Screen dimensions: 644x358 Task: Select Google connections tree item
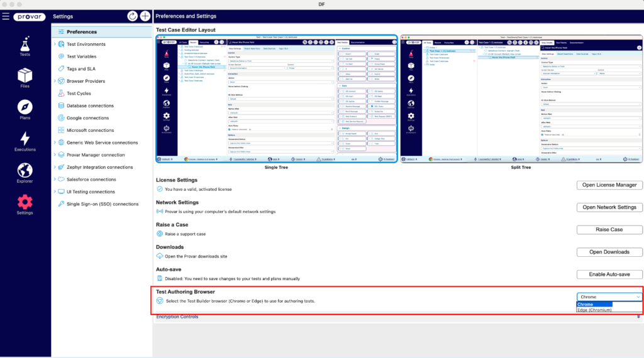coord(88,117)
